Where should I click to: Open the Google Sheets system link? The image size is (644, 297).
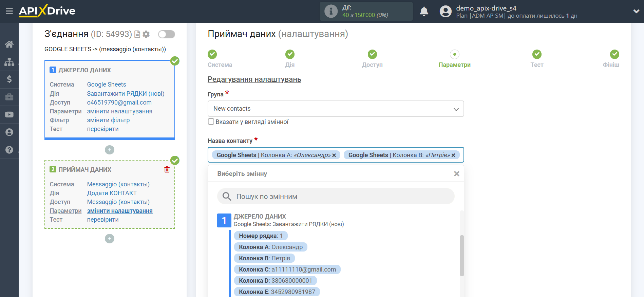107,85
